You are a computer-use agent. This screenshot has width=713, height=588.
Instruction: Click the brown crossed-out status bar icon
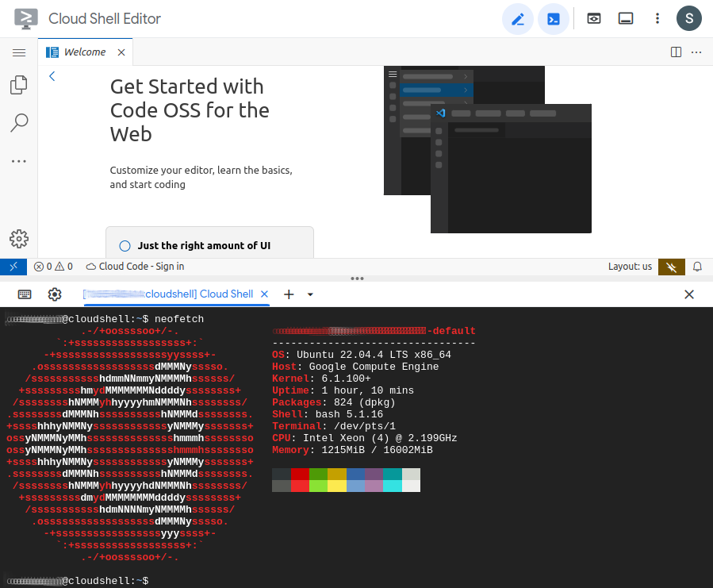671,267
